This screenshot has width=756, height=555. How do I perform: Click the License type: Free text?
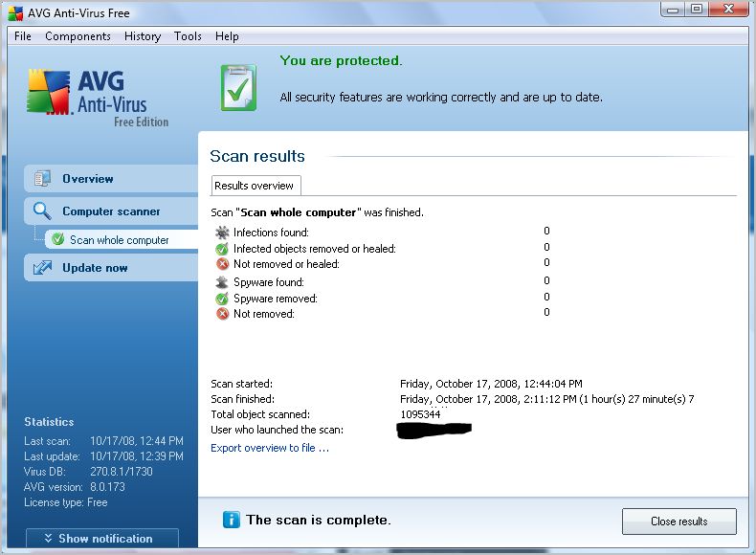(66, 502)
